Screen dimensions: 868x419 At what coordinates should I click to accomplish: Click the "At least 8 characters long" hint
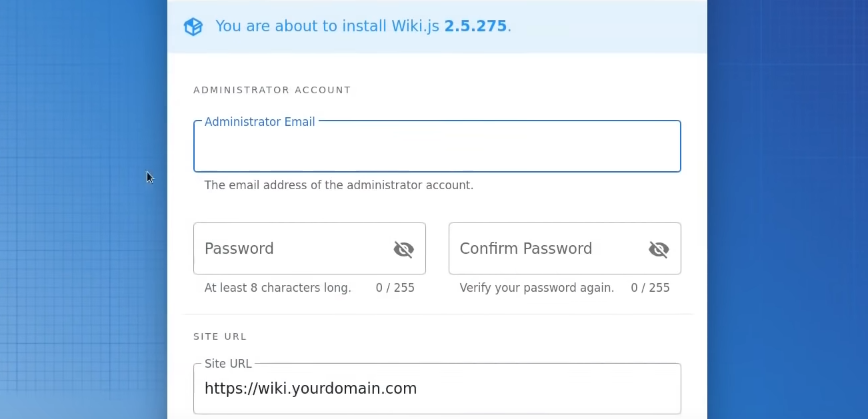coord(277,288)
